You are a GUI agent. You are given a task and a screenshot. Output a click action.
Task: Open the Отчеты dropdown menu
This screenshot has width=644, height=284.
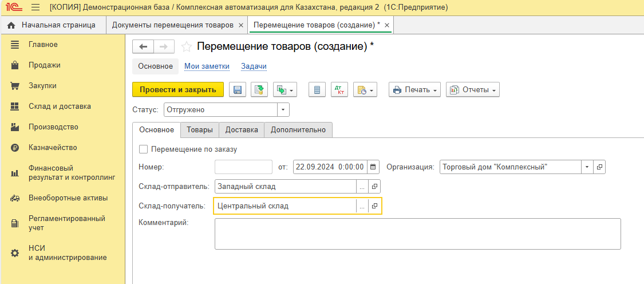[472, 90]
